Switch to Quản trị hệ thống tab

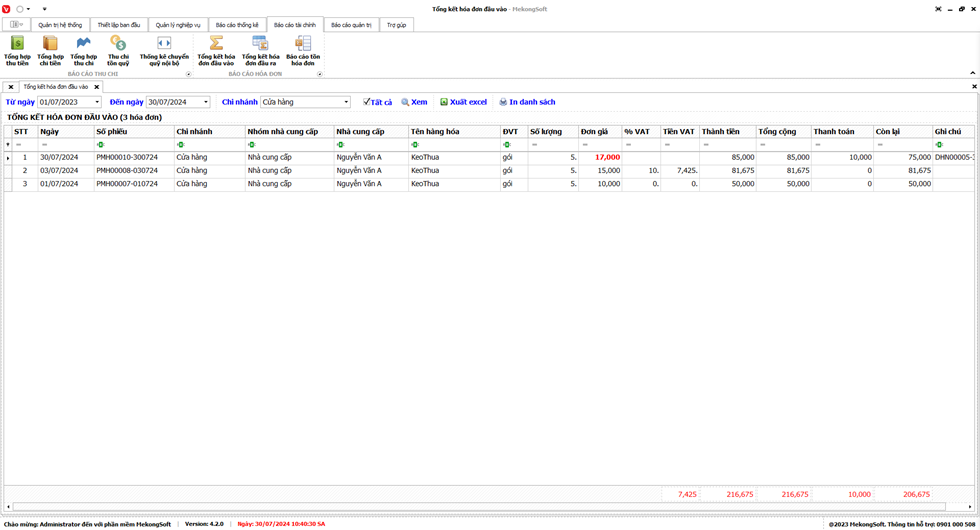pyautogui.click(x=60, y=25)
